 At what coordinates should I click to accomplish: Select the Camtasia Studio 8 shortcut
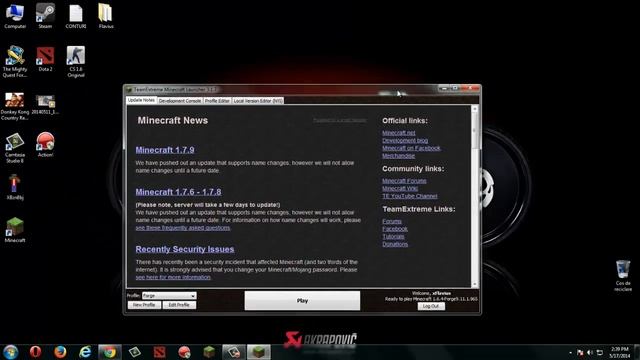[x=15, y=148]
